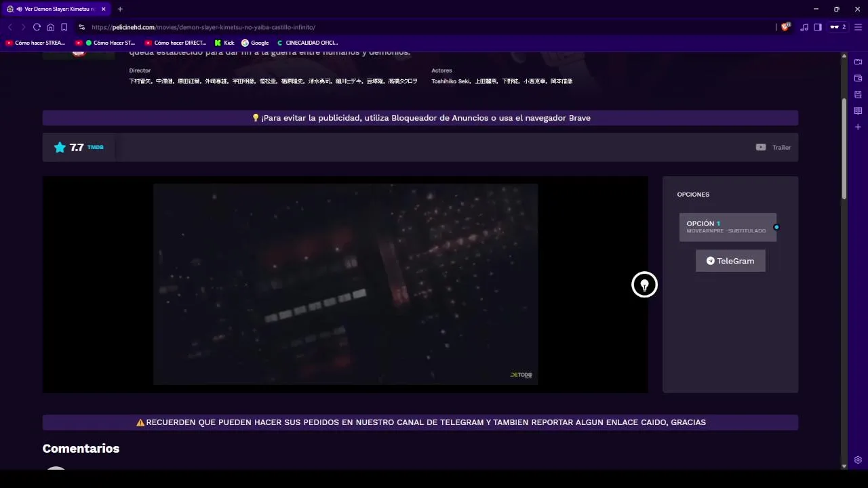868x488 pixels.
Task: Select the Ver Demon Slayer tab
Action: click(x=56, y=9)
